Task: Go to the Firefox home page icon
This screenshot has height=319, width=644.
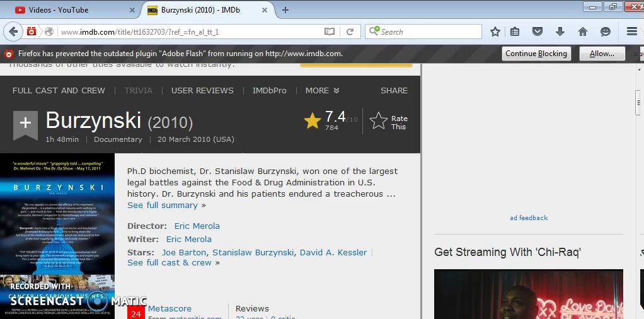Action: pyautogui.click(x=582, y=32)
